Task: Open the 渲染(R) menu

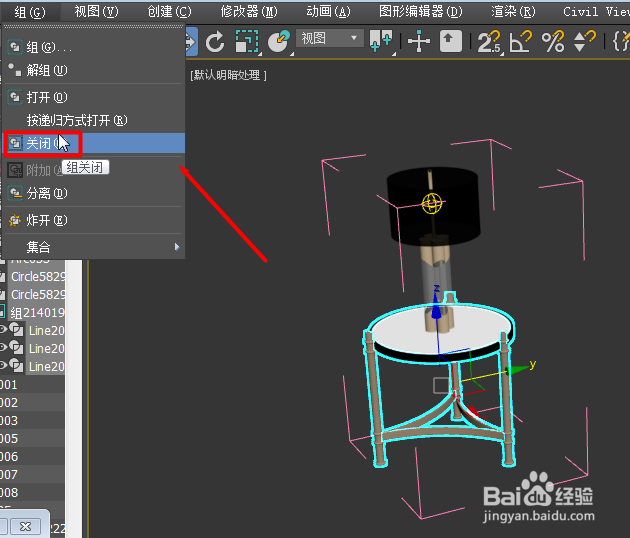Action: [x=513, y=12]
